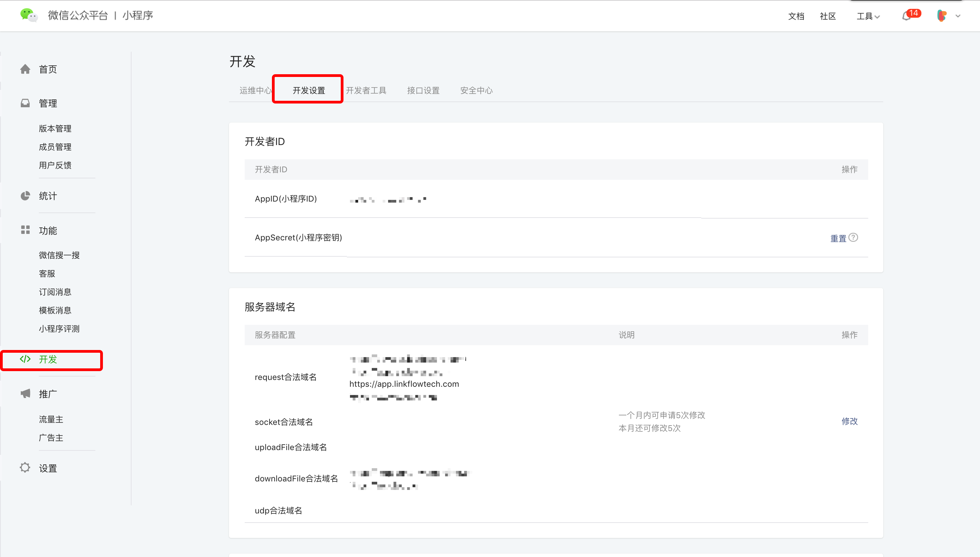
Task: Select 订阅消息 in the sidebar
Action: click(55, 292)
